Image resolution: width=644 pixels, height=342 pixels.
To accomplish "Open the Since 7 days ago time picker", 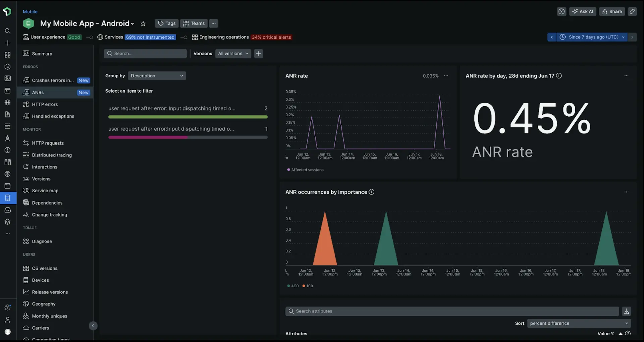I will click(x=592, y=37).
